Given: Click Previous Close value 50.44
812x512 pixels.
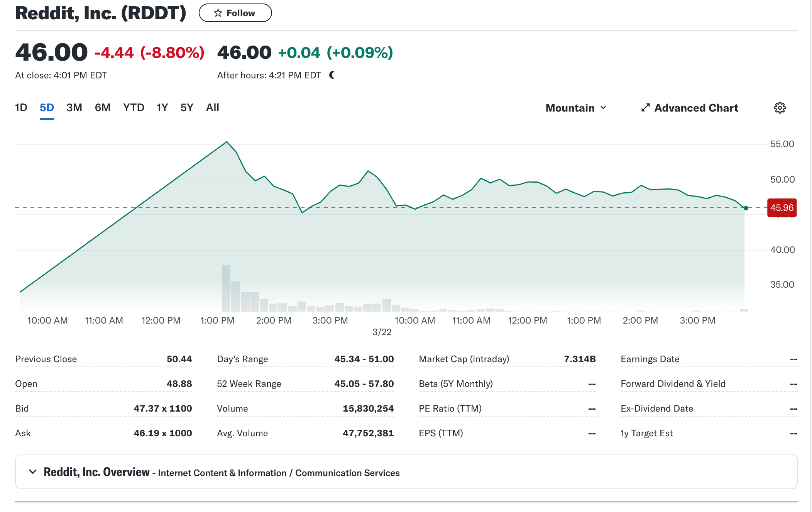Looking at the screenshot, I should [x=179, y=359].
